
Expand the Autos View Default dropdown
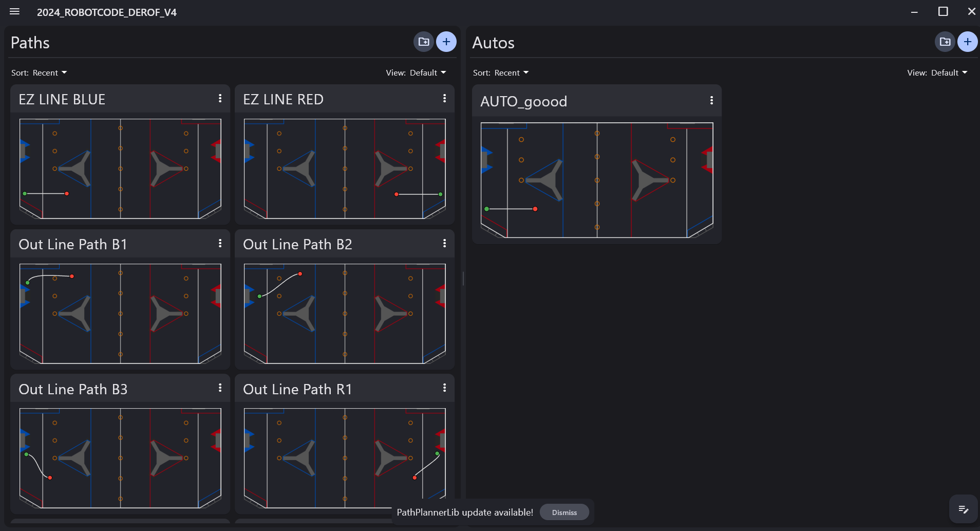(x=937, y=72)
